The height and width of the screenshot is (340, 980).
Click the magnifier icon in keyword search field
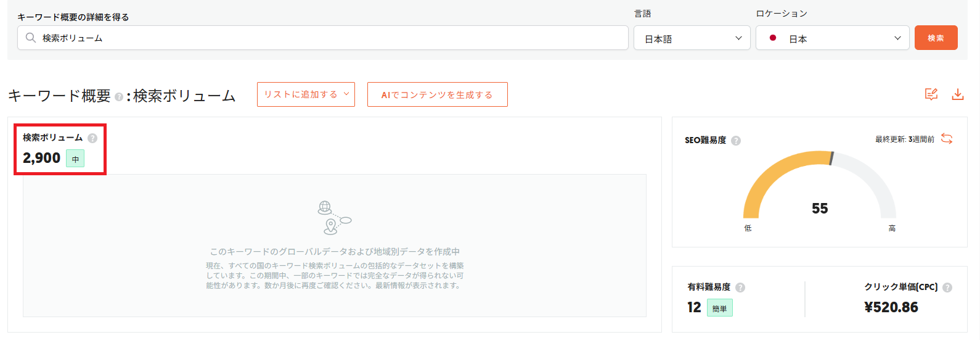click(30, 38)
